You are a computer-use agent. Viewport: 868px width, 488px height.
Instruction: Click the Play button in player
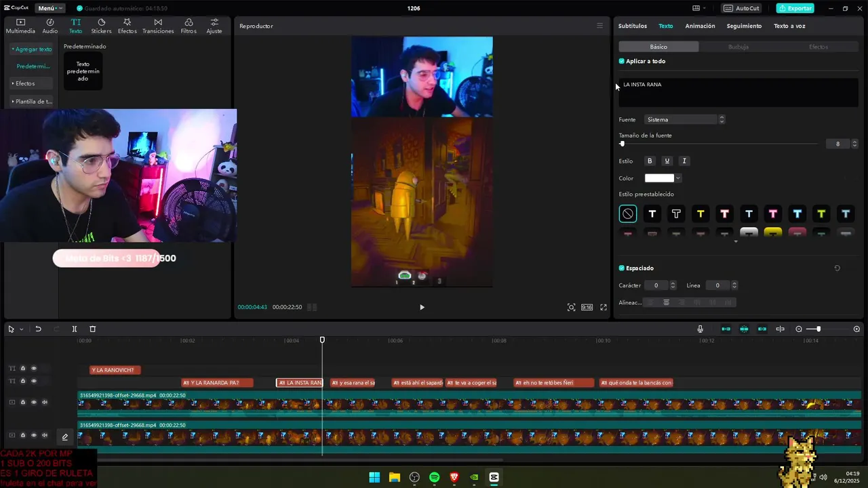click(422, 307)
